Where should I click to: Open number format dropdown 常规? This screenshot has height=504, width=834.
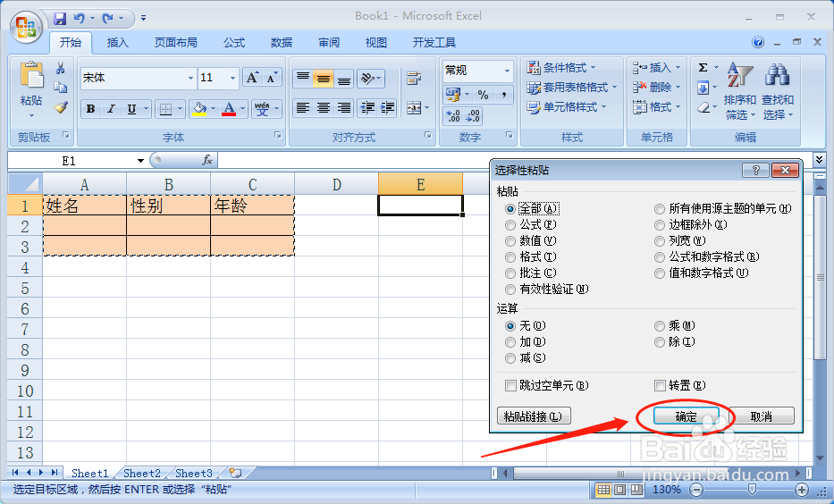point(507,71)
